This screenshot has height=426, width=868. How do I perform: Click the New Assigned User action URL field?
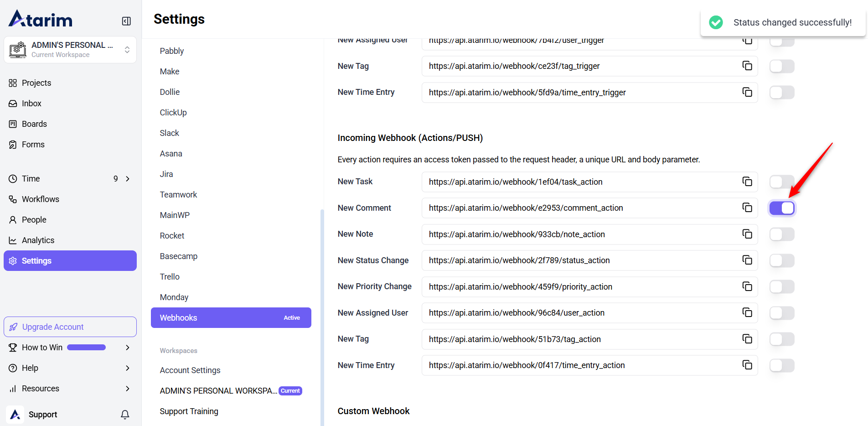579,313
